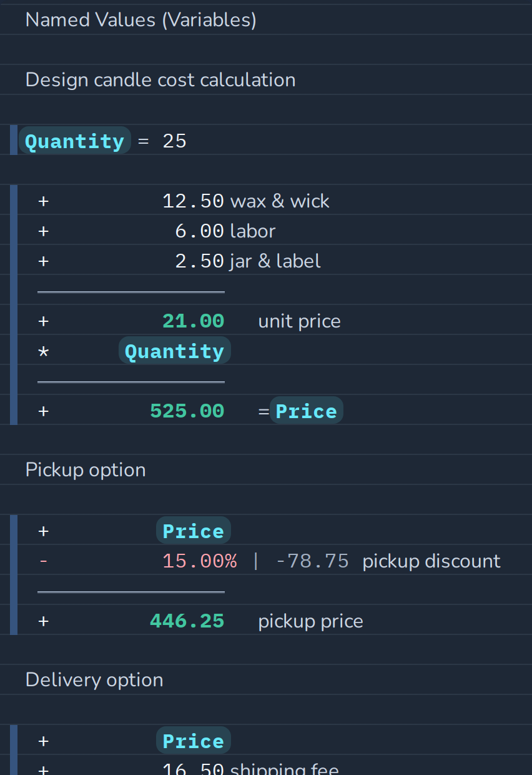Click the Quantity variable definition label
This screenshot has height=775, width=532.
[75, 141]
